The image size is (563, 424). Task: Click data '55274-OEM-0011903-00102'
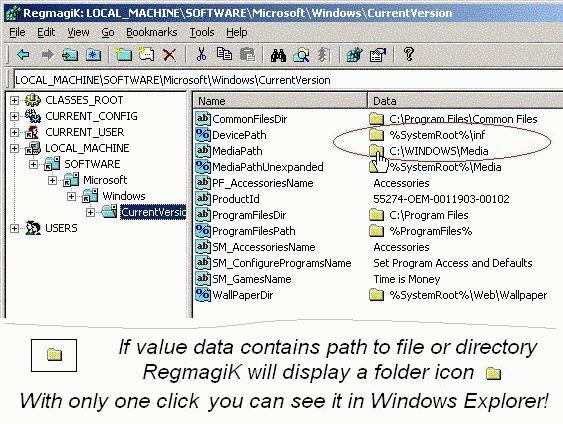coord(441,199)
